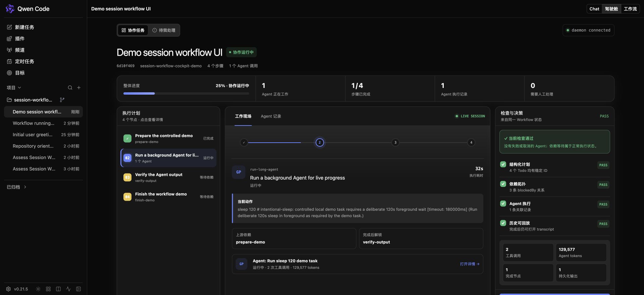Click the 完成后解锁 verify-output card
The height and width of the screenshot is (295, 644).
421,239
